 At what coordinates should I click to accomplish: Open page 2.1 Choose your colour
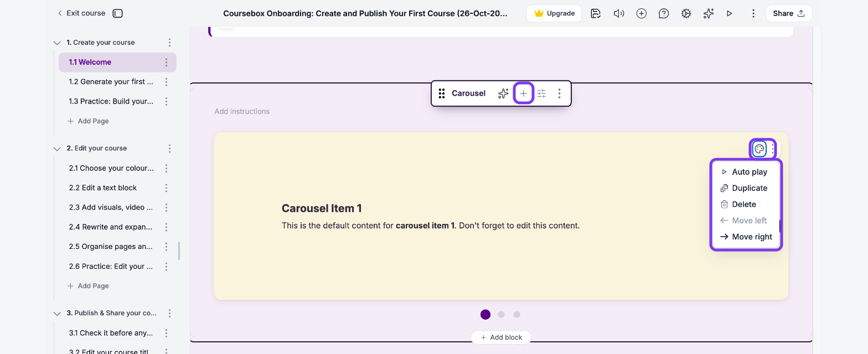[x=111, y=168]
